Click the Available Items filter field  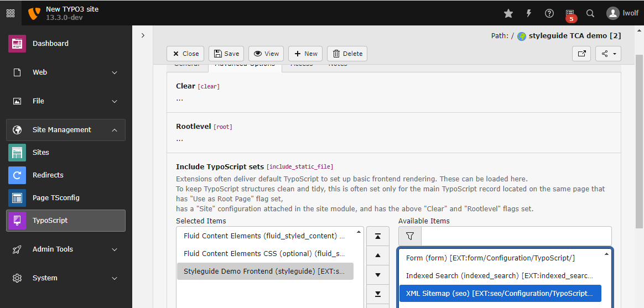tap(516, 236)
